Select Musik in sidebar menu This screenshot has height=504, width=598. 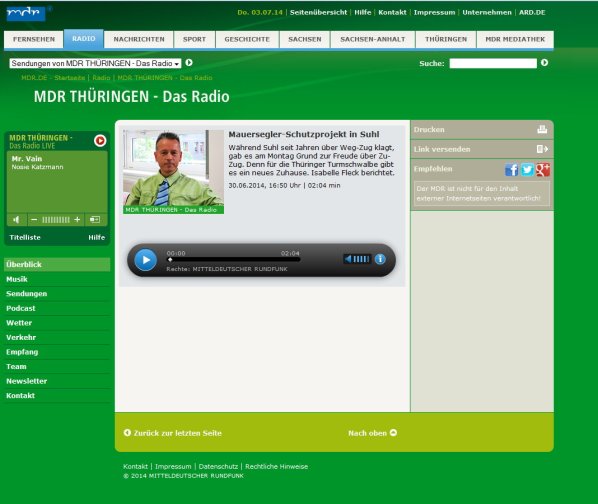57,279
